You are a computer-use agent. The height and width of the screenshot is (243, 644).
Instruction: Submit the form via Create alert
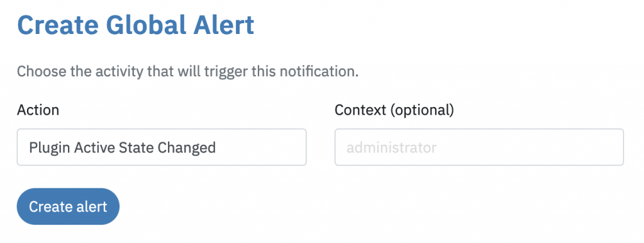click(x=68, y=206)
